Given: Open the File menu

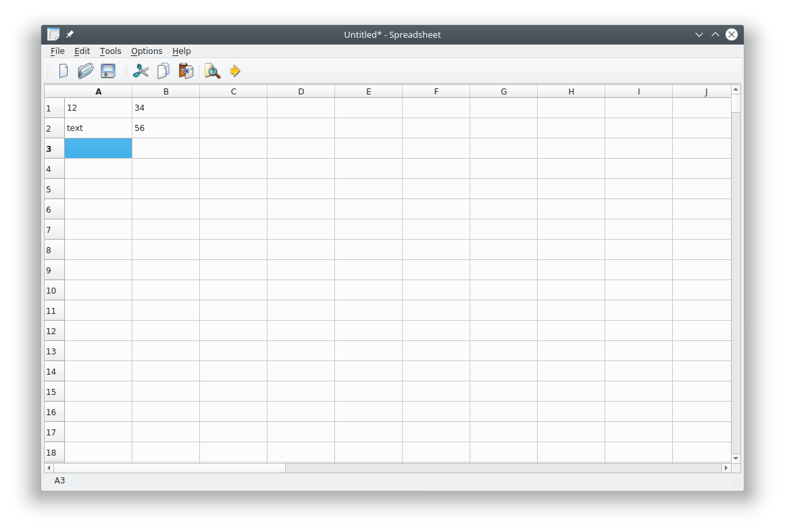Looking at the screenshot, I should [x=57, y=51].
